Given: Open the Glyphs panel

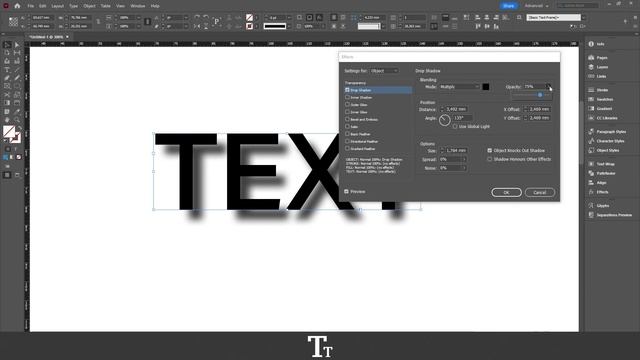Looking at the screenshot, I should pyautogui.click(x=599, y=205).
